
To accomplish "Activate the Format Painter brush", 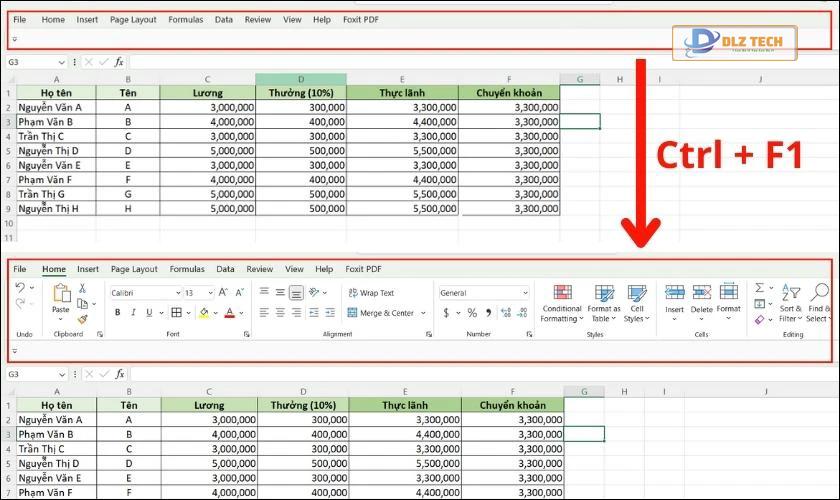I will [82, 319].
